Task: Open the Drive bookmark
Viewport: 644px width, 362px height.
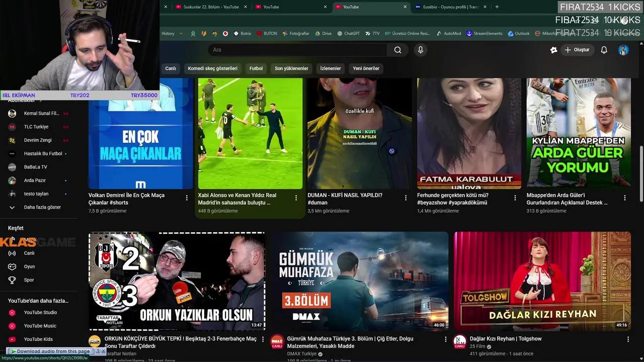Action: tap(323, 34)
